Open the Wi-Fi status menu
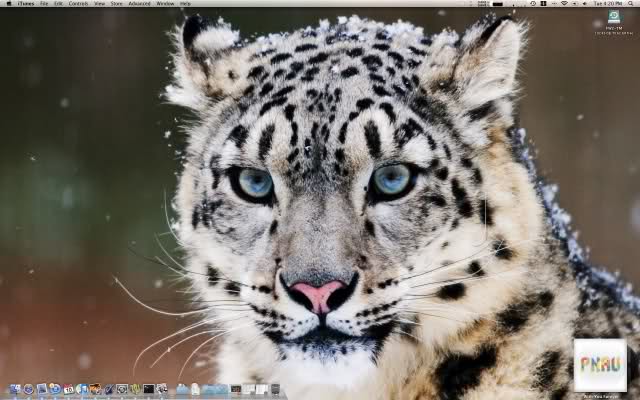 tap(564, 3)
